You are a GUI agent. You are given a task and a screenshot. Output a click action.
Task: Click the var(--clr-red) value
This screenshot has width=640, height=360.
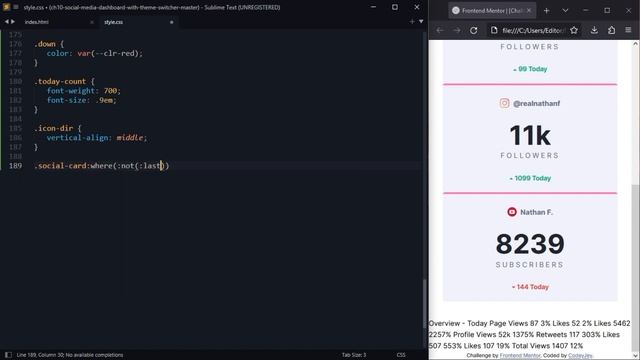tap(108, 53)
